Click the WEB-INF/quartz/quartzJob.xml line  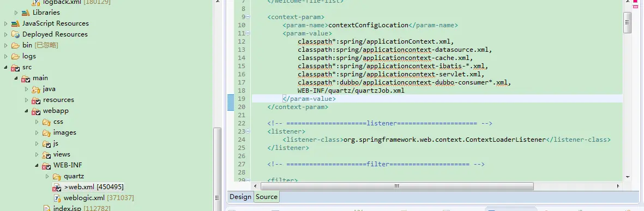coord(351,91)
